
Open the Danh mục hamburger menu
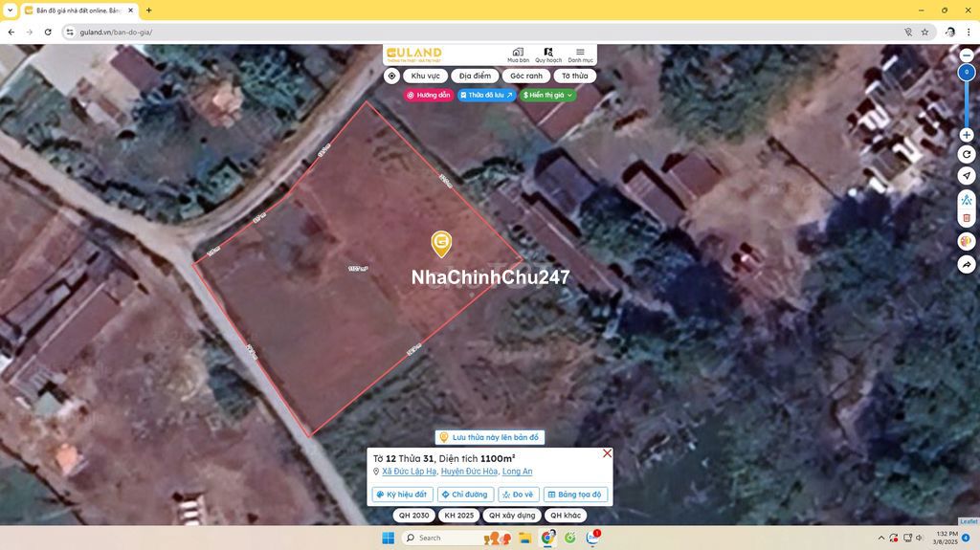coord(580,55)
